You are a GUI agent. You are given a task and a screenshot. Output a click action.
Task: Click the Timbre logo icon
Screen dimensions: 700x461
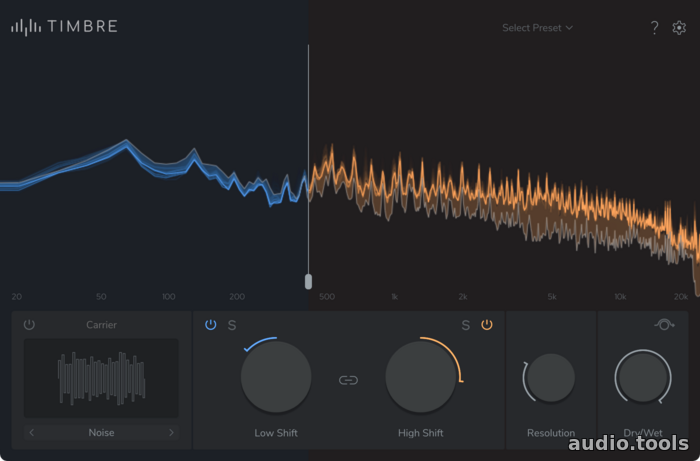click(x=26, y=27)
